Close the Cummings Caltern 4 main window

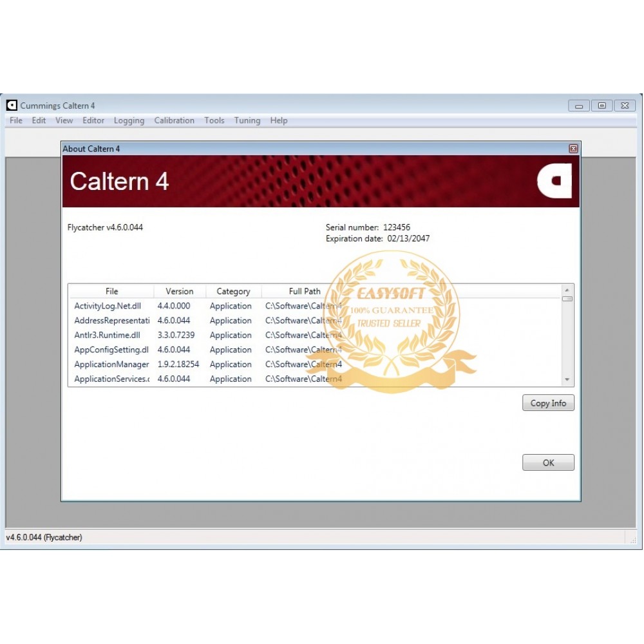point(625,106)
